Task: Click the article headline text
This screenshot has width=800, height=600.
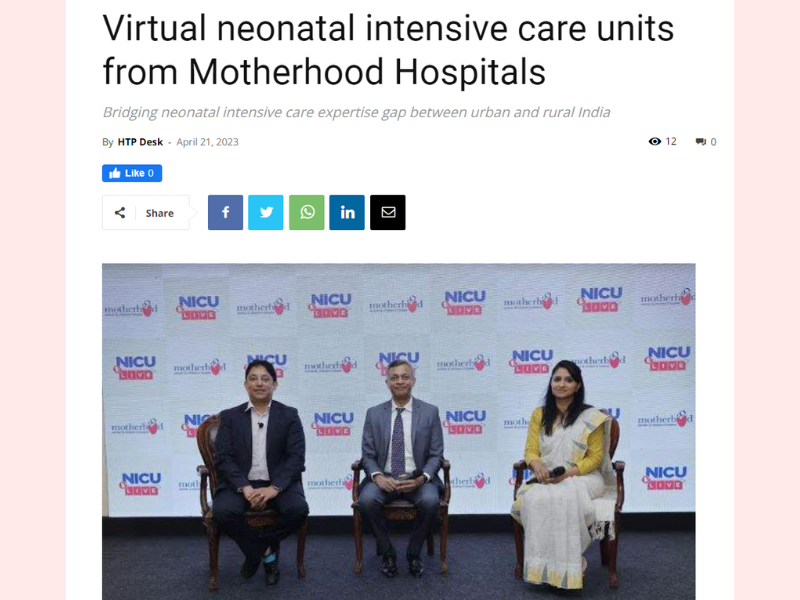Action: click(x=388, y=50)
